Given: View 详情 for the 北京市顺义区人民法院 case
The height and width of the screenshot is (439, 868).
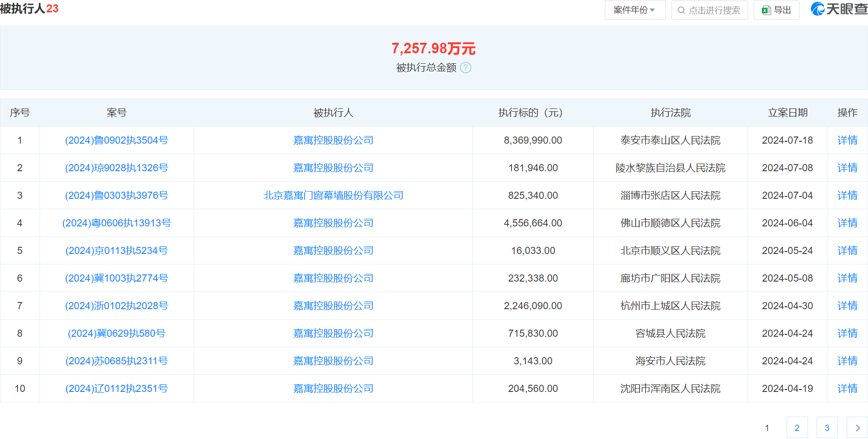Looking at the screenshot, I should [848, 251].
